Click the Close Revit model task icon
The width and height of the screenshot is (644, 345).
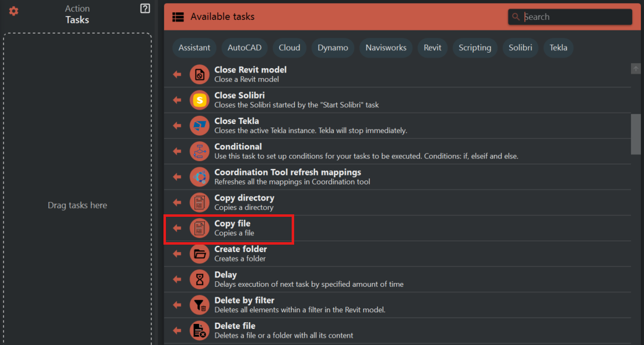pos(199,74)
